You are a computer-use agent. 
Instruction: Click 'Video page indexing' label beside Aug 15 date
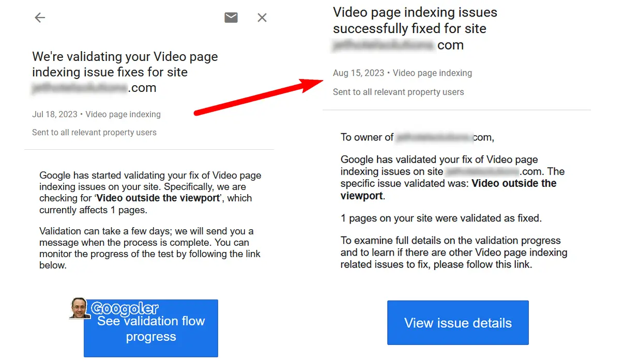click(x=432, y=73)
